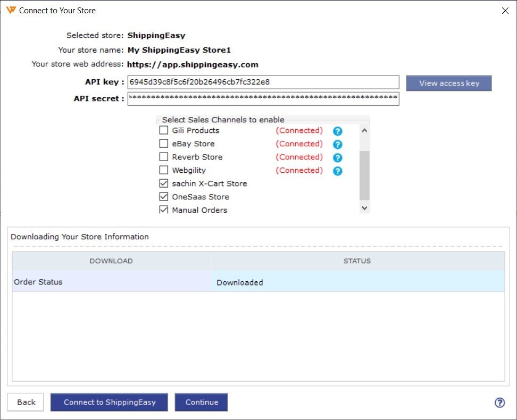Enable the Gili Products checkbox
Screen dimensions: 517x420
pos(164,130)
